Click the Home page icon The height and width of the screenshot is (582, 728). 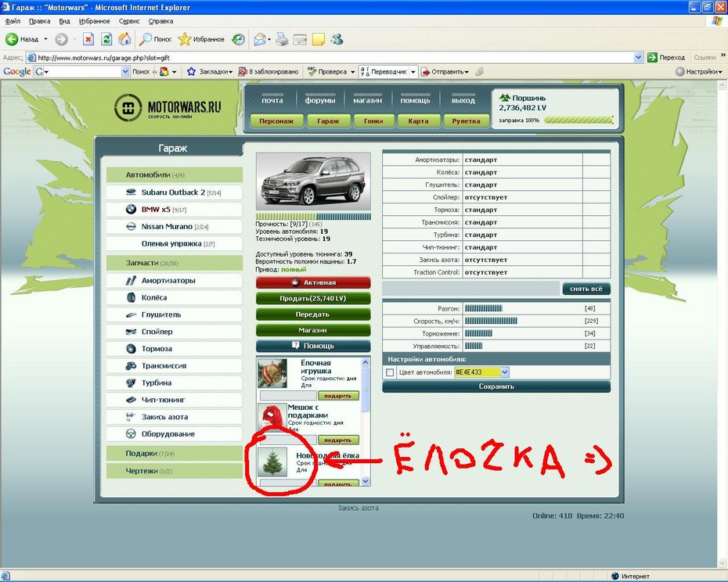[124, 39]
